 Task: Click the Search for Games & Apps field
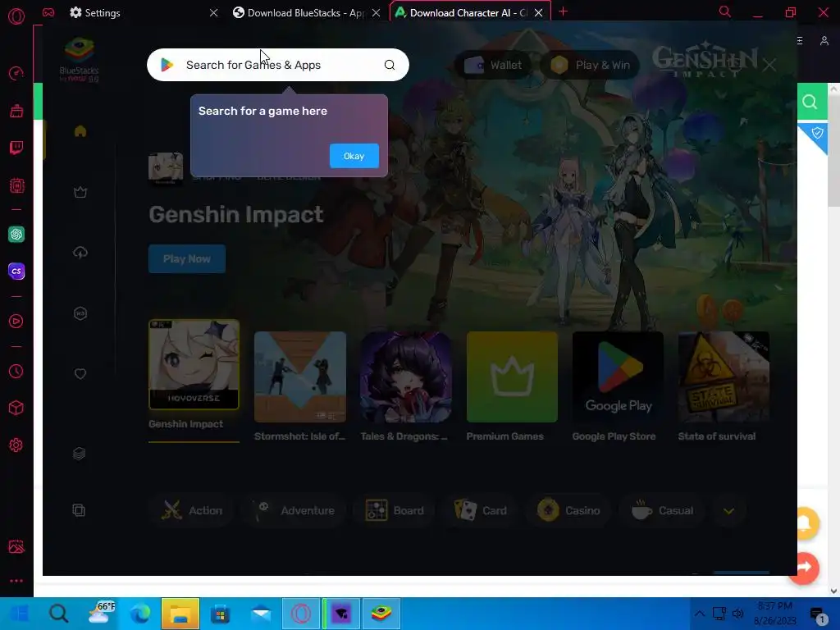pyautogui.click(x=277, y=65)
